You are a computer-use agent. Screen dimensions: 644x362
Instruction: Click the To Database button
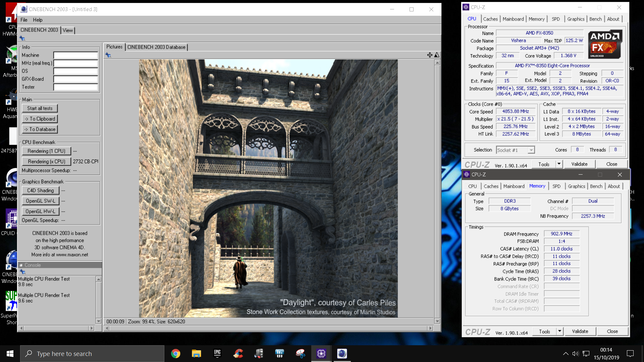click(x=40, y=129)
